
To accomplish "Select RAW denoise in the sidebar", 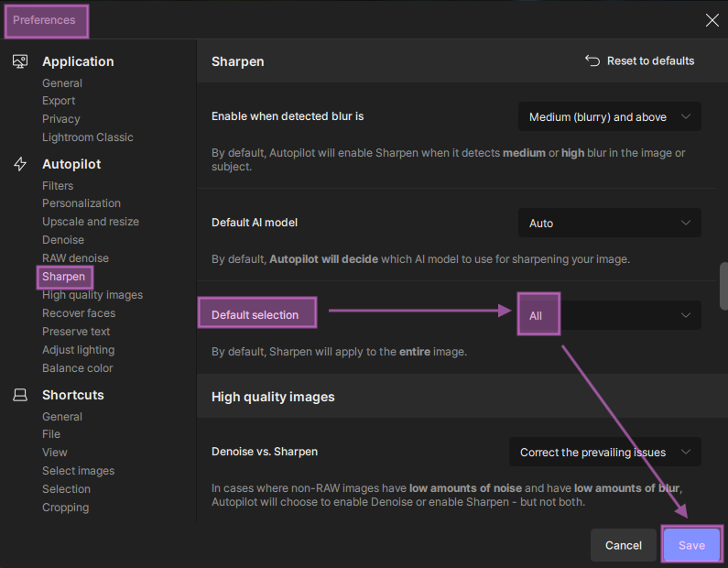I will pos(75,258).
